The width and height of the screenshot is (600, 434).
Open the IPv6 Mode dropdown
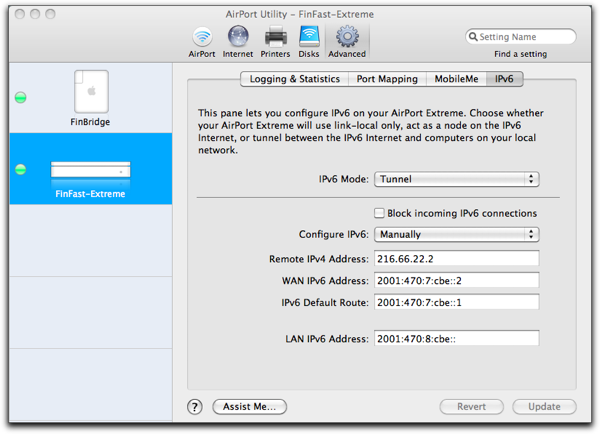pos(457,179)
